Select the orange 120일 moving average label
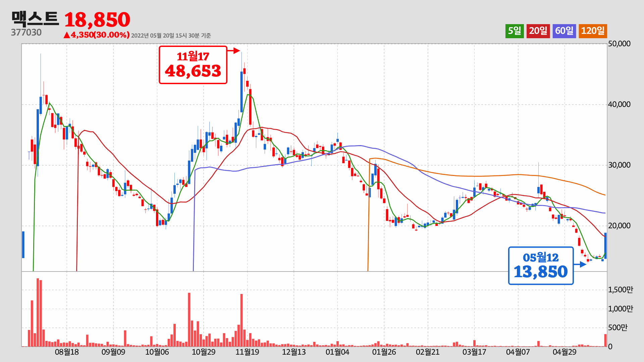Image resolution: width=644 pixels, height=362 pixels. (593, 31)
